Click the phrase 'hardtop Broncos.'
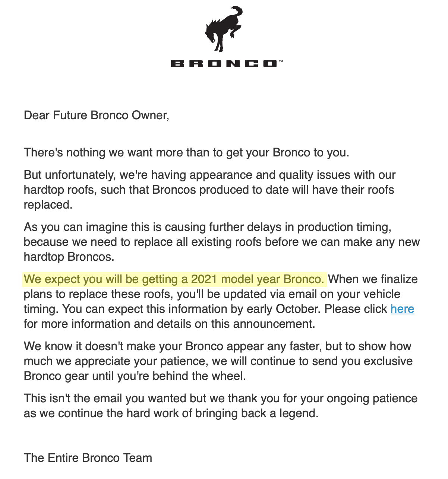 [69, 257]
